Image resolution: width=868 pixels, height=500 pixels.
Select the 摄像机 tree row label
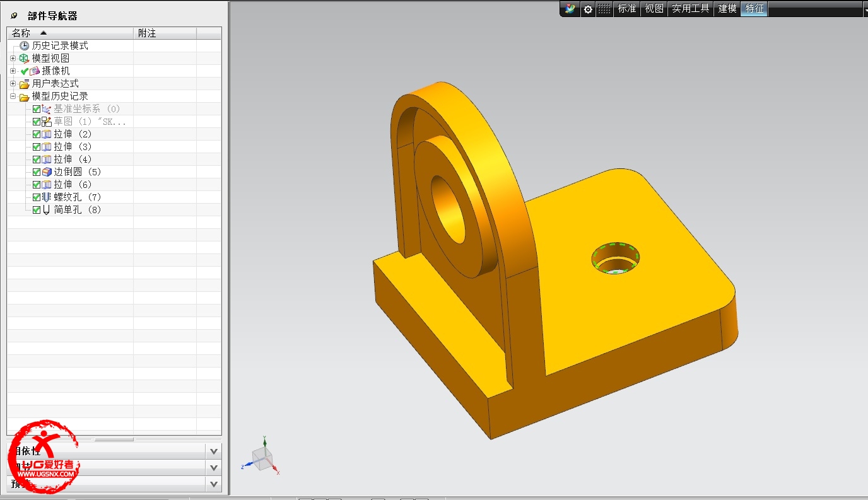click(x=56, y=71)
